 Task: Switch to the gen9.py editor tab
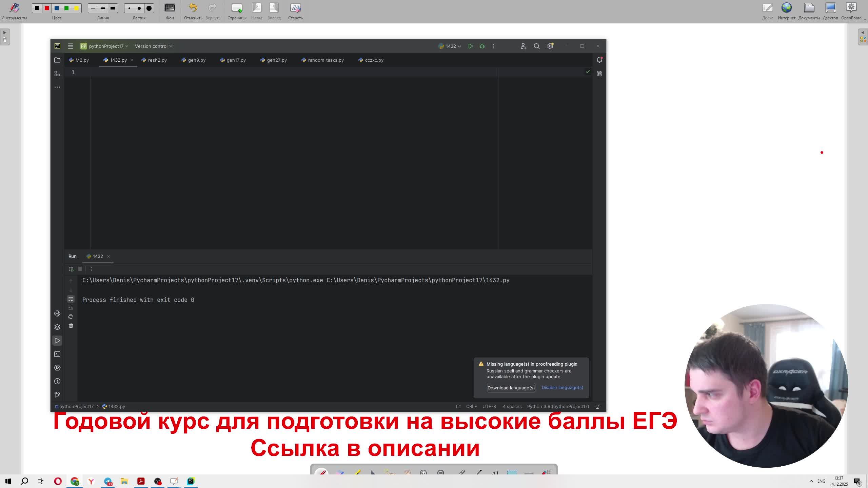click(196, 60)
